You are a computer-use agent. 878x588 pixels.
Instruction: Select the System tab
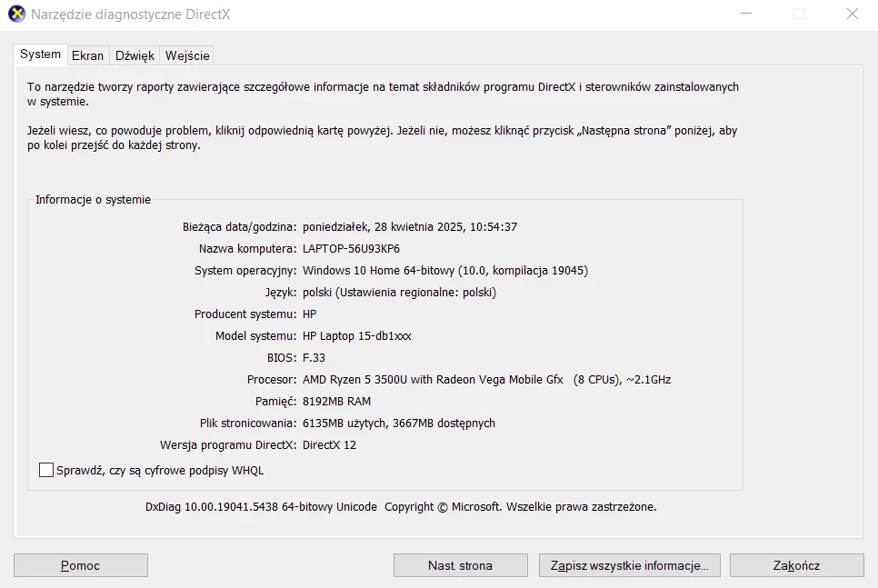tap(41, 55)
